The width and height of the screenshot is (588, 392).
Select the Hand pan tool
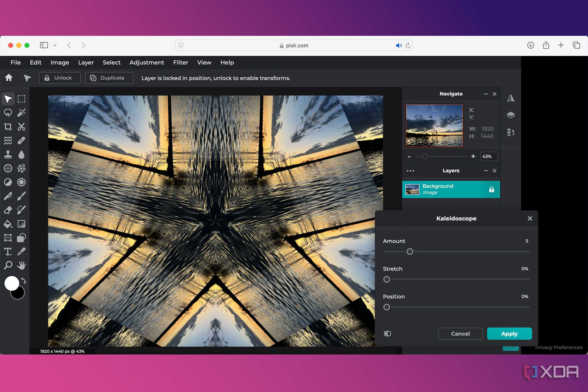[x=21, y=265]
